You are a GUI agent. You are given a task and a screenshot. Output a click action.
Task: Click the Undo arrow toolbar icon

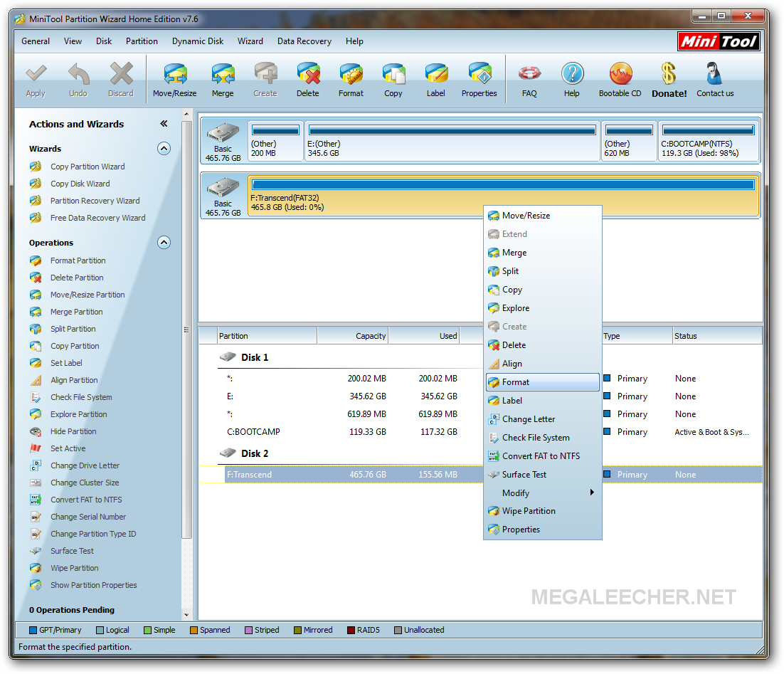tap(78, 74)
